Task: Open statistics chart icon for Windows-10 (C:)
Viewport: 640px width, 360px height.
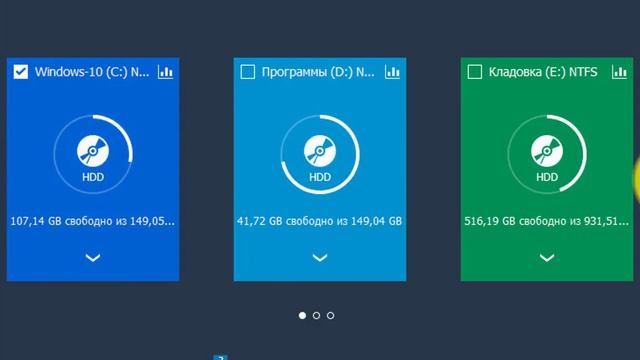Action: pyautogui.click(x=165, y=72)
